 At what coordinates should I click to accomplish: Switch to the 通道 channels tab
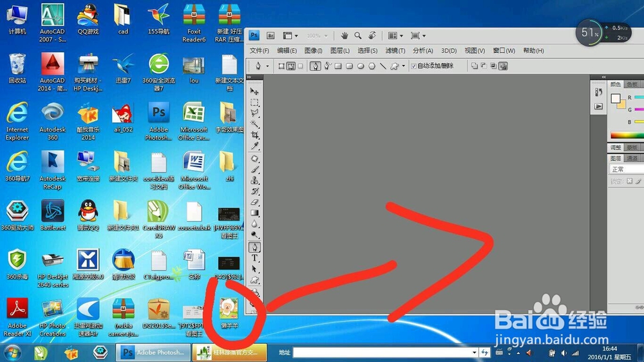pos(632,158)
